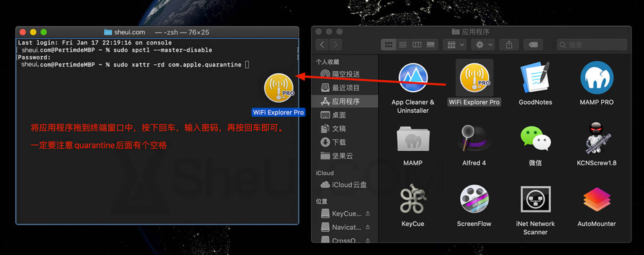Viewport: 644px width, 255px height.
Task: Click the ScreenFlow label text
Action: pos(474,224)
